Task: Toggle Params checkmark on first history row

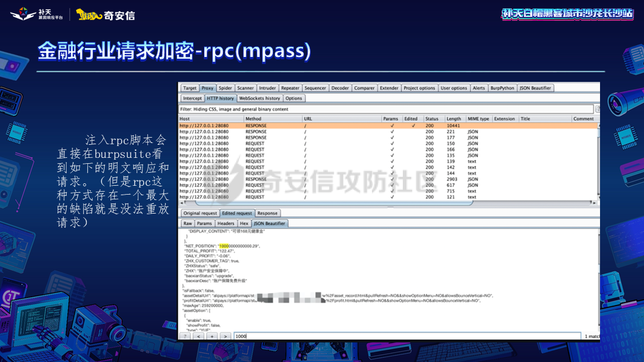Action: [x=392, y=126]
